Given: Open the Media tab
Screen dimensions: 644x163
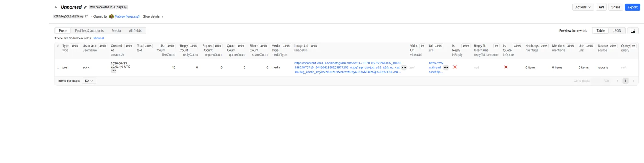Looking at the screenshot, I should click(x=116, y=31).
